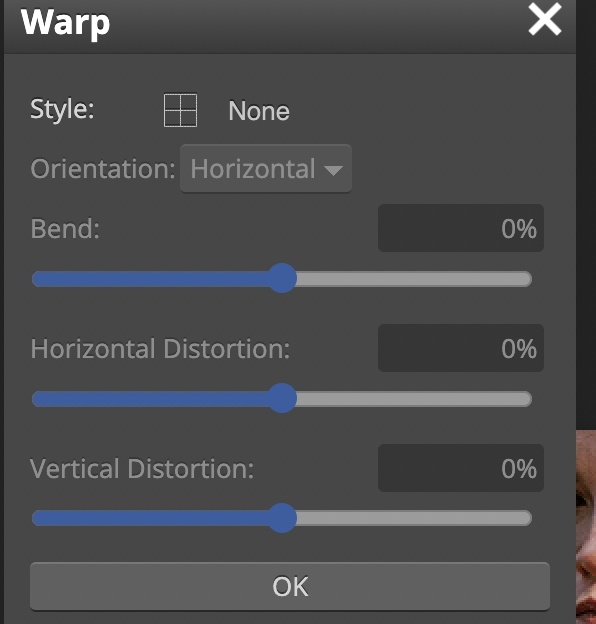Open the Orientation Horizontal dropdown
Image resolution: width=596 pixels, height=624 pixels.
point(266,169)
